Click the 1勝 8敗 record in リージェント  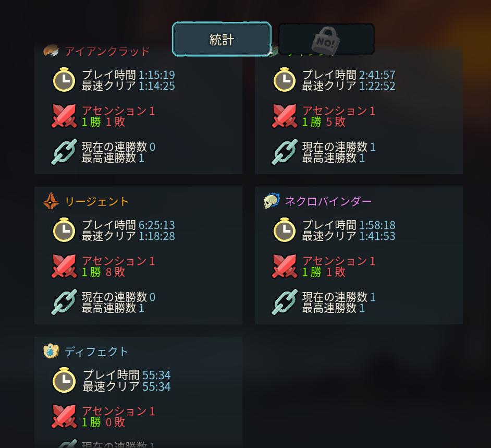pos(103,272)
